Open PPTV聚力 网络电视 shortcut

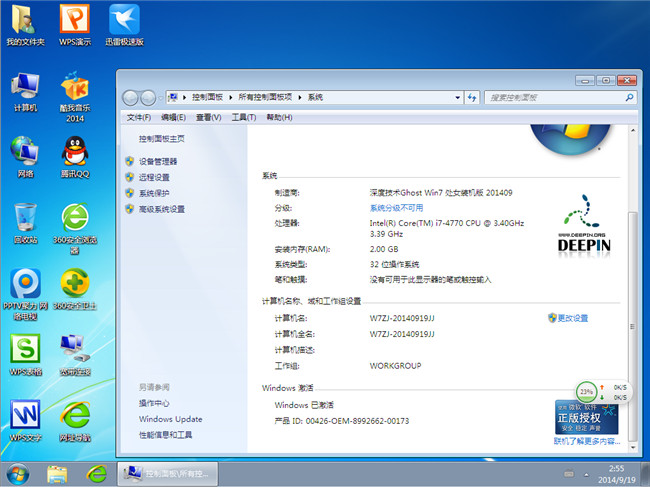25,294
